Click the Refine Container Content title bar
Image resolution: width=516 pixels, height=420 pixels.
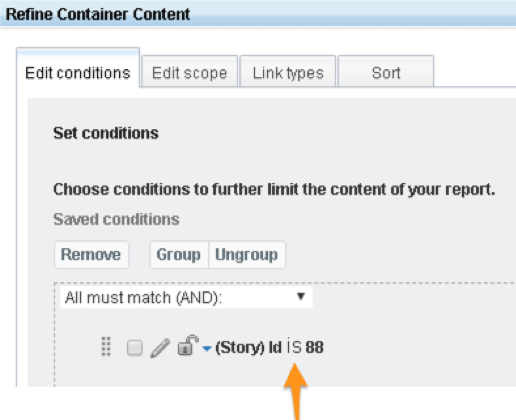[258, 14]
